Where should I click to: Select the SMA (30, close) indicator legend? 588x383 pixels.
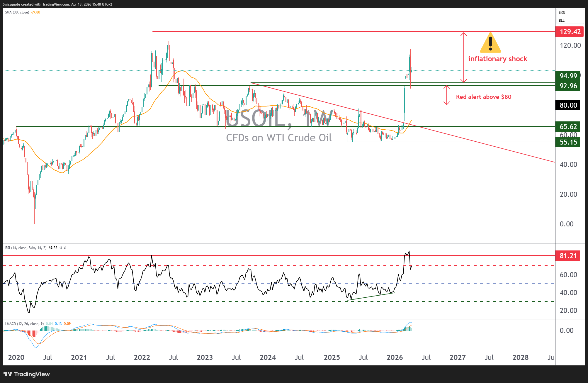click(x=17, y=12)
